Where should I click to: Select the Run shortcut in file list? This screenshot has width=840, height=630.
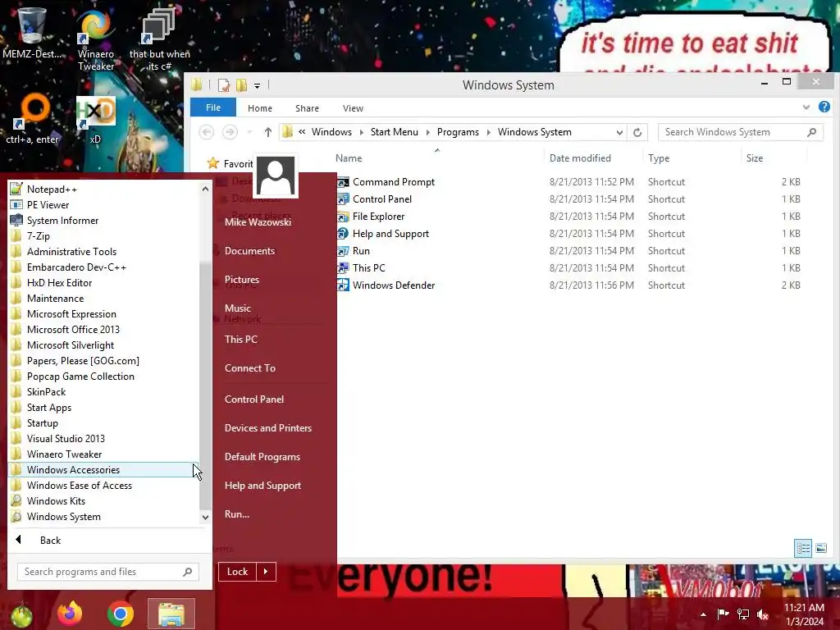[361, 251]
